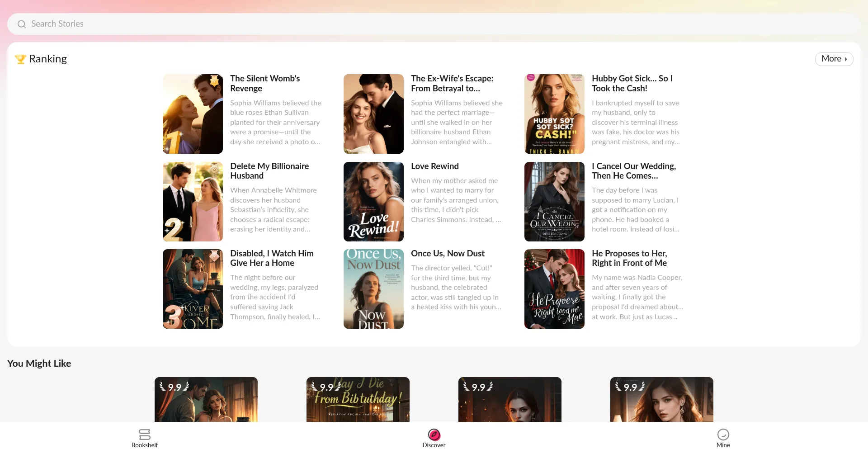The height and width of the screenshot is (449, 868).
Task: Open the Bookshelf icon in bottom bar
Action: click(x=145, y=435)
